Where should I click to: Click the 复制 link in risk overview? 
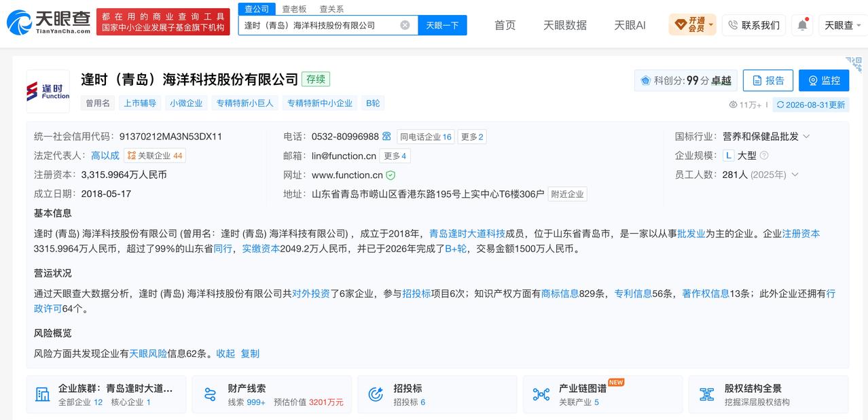click(250, 353)
